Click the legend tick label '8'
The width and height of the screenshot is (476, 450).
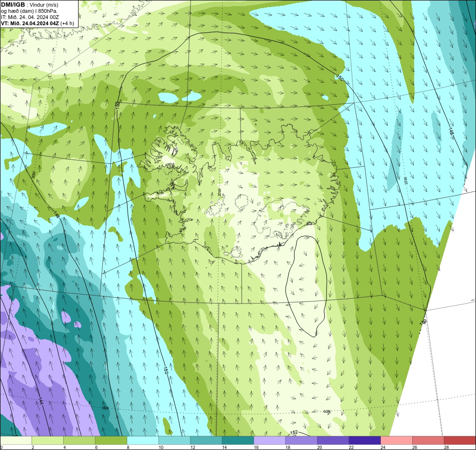[129, 447]
